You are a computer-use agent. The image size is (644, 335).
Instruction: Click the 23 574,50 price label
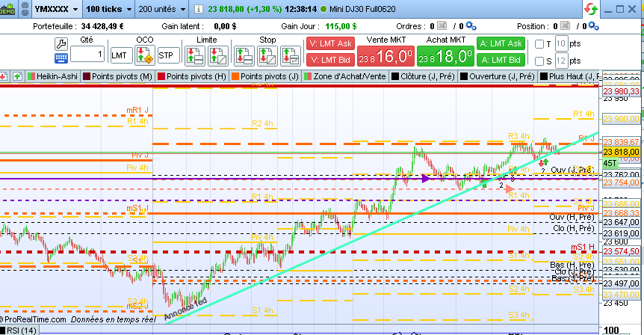[x=621, y=251]
